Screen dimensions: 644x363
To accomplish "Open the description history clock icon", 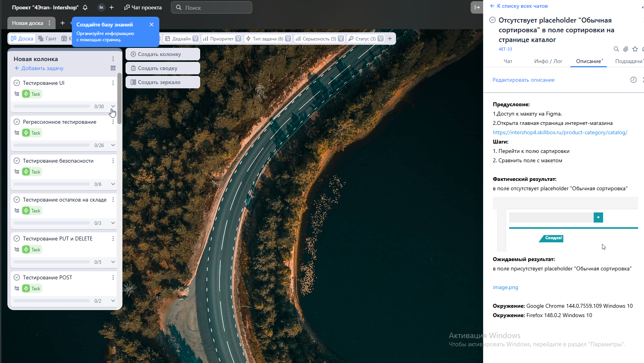I will point(634,80).
